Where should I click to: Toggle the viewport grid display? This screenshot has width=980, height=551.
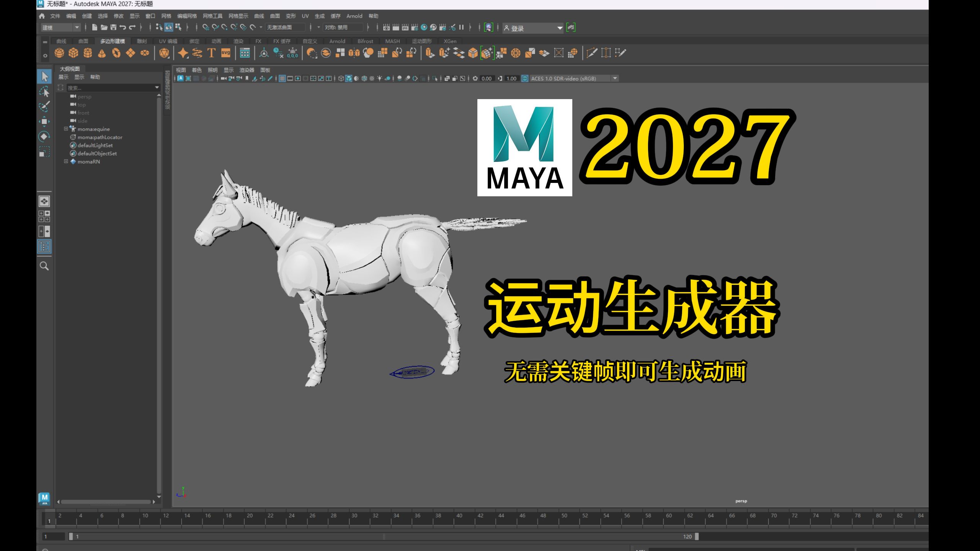coord(282,78)
